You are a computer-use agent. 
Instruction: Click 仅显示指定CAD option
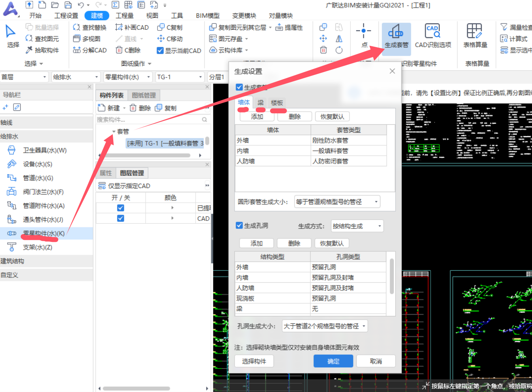pyautogui.click(x=124, y=186)
